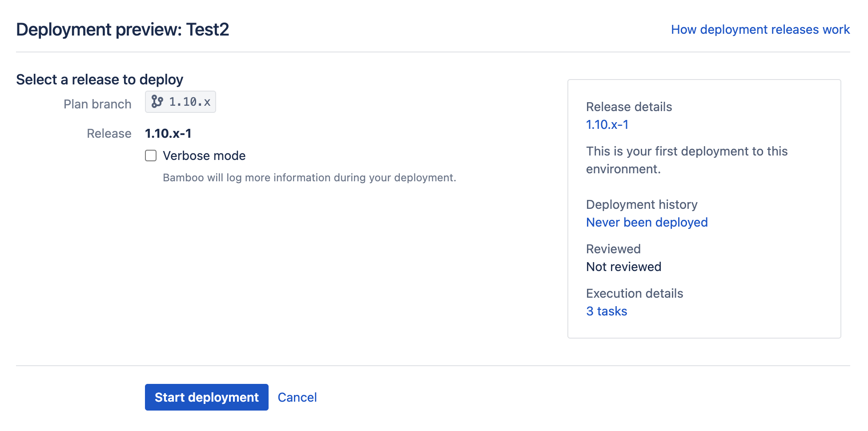868x431 pixels.
Task: Open deployment history from the sidebar panel
Action: 647,222
